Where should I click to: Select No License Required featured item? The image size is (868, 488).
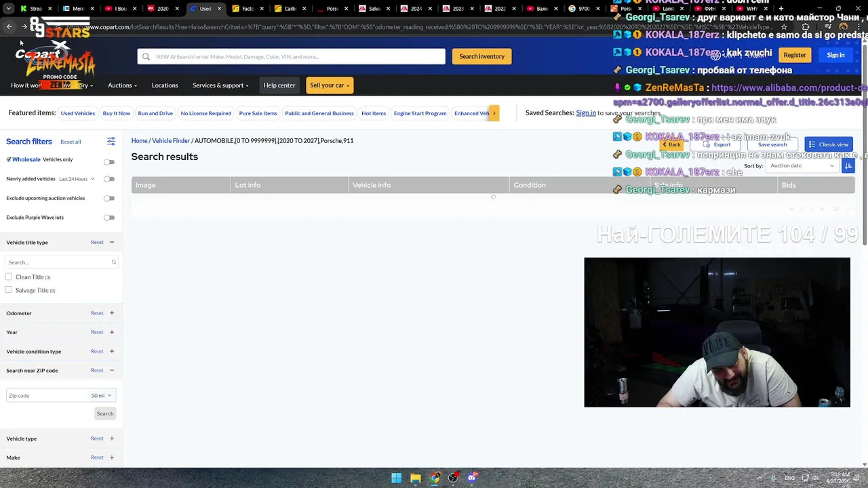(206, 113)
